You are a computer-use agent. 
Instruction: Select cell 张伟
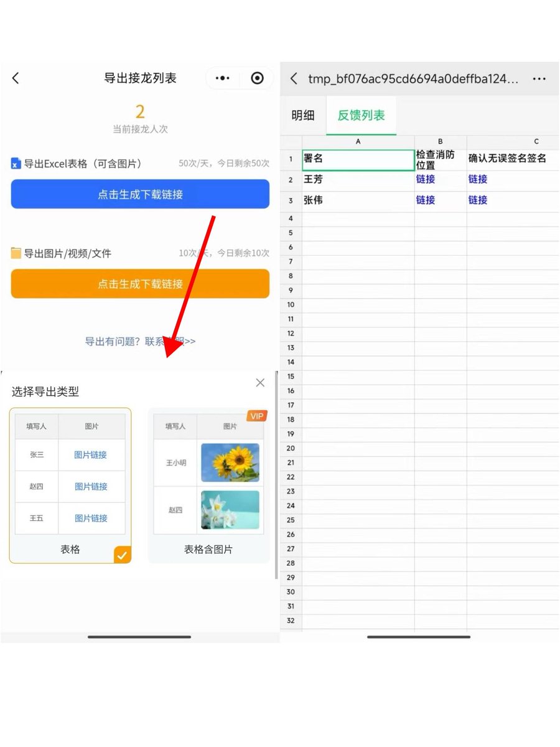[358, 200]
